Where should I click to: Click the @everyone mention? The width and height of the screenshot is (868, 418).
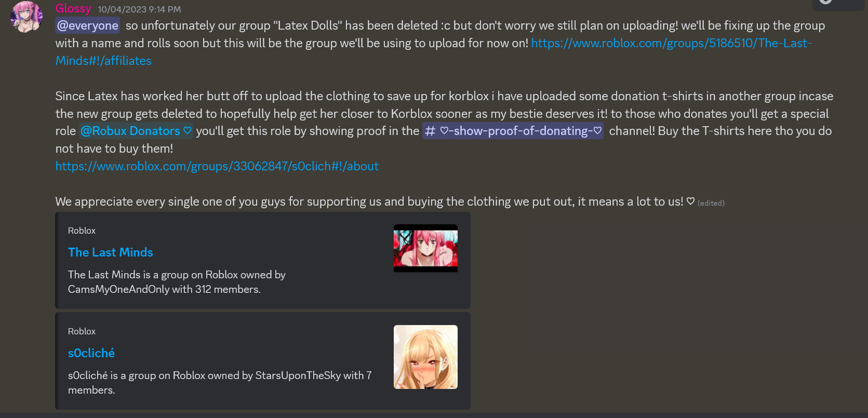88,25
